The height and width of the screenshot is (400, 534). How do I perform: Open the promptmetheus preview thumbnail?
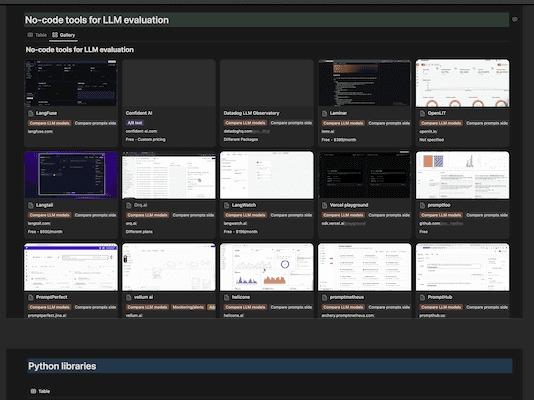point(365,267)
